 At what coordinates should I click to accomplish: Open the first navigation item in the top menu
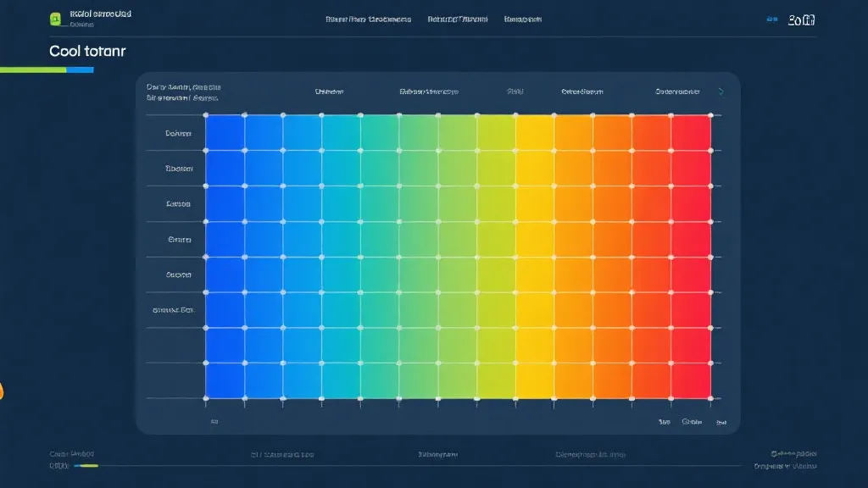(x=368, y=19)
